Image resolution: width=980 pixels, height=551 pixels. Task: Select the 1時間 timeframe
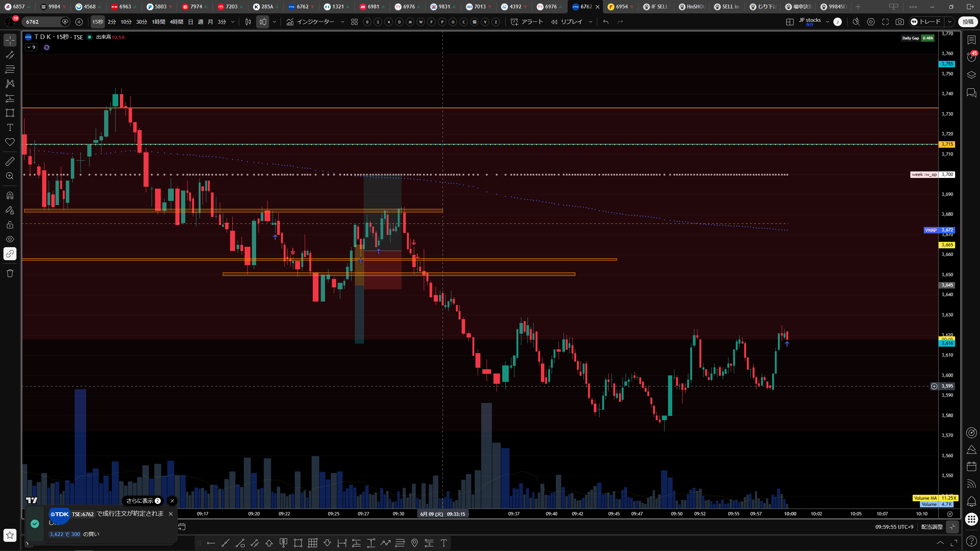(x=158, y=22)
